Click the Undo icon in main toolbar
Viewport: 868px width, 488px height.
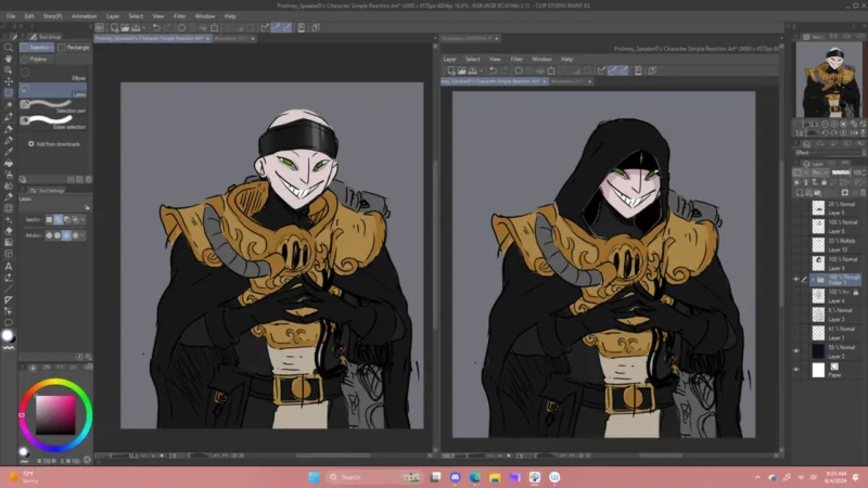pyautogui.click(x=156, y=28)
